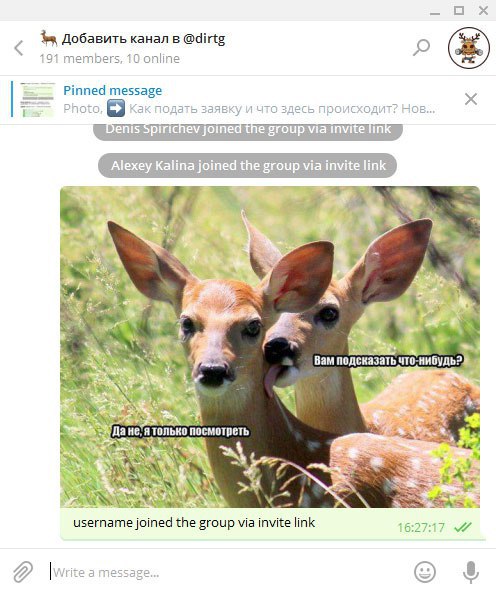496x595 pixels.
Task: Open the emoji picker smiley
Action: point(425,571)
